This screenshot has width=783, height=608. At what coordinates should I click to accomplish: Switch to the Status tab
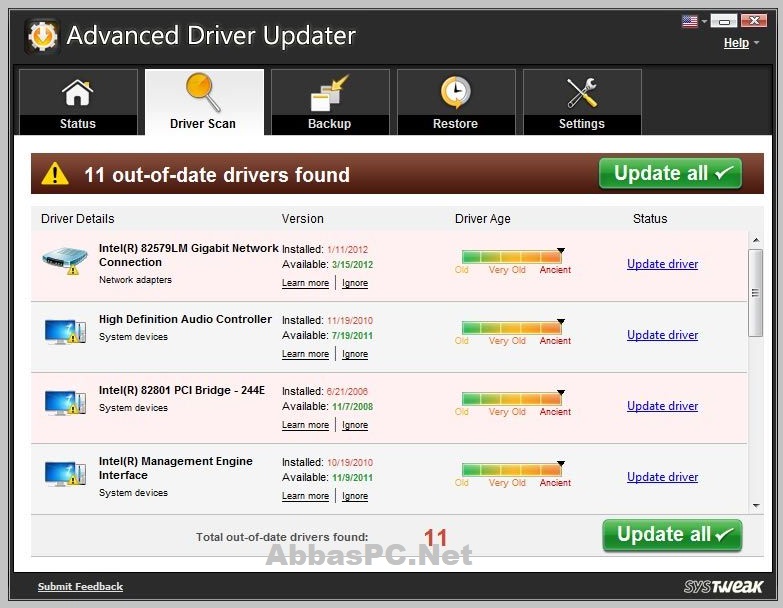(78, 102)
